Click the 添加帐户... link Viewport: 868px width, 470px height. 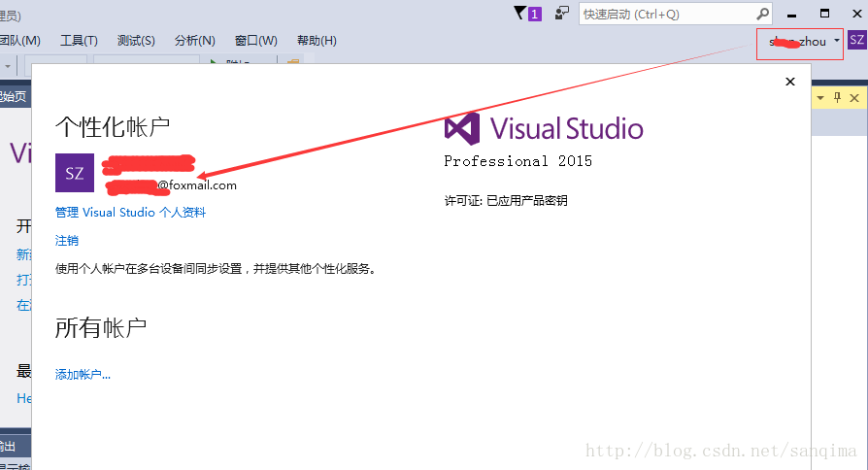[x=83, y=375]
